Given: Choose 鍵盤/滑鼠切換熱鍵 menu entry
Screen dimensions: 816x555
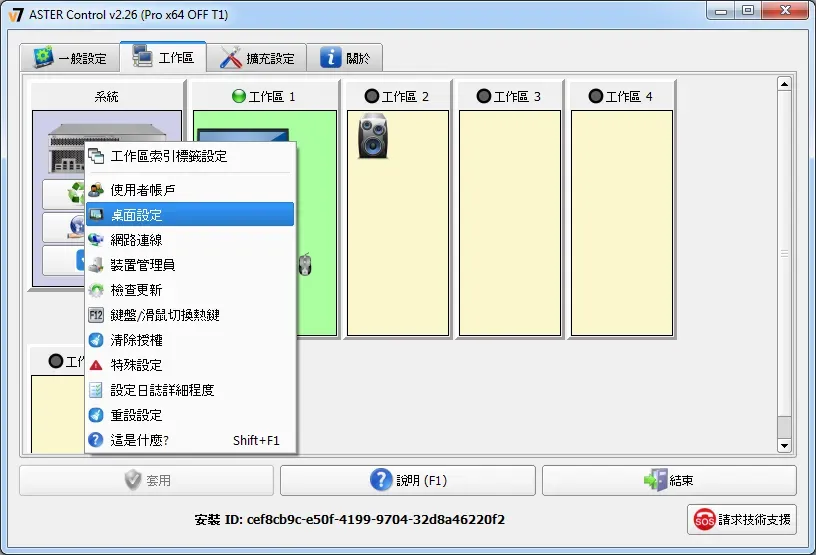Looking at the screenshot, I should point(190,314).
